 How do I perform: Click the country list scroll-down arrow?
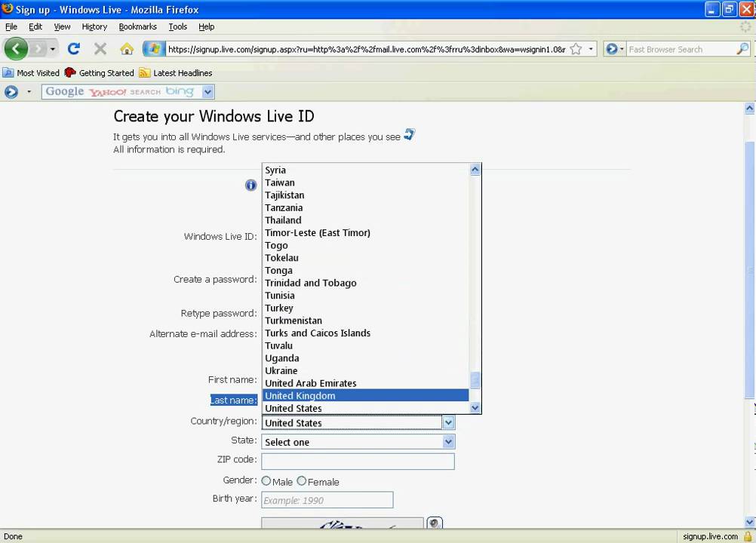click(475, 407)
